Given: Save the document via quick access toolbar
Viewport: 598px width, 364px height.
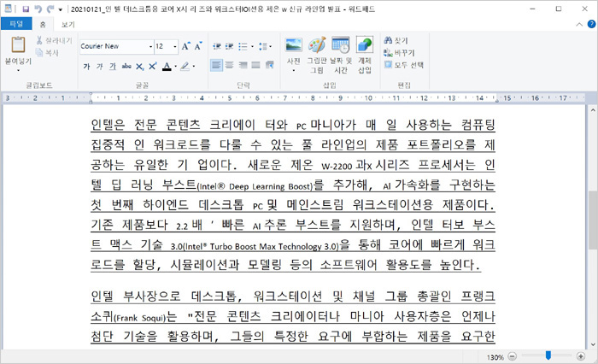Looking at the screenshot, I should click(26, 9).
